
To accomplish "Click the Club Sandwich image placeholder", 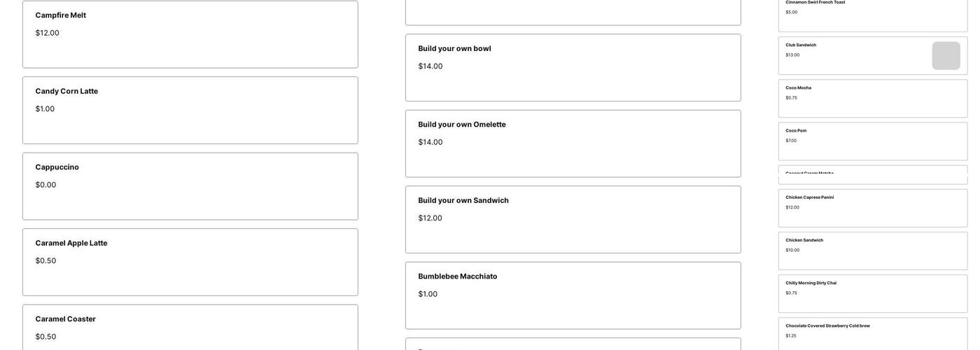I will [946, 56].
